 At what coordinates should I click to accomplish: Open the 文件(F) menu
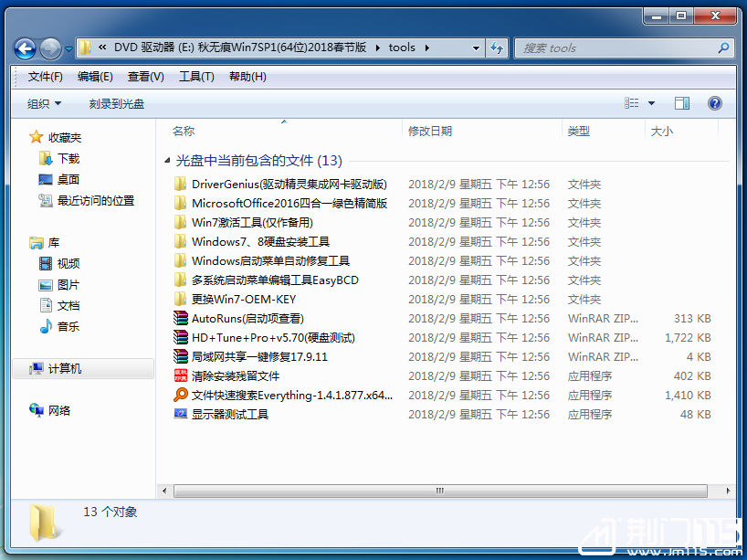pos(46,76)
